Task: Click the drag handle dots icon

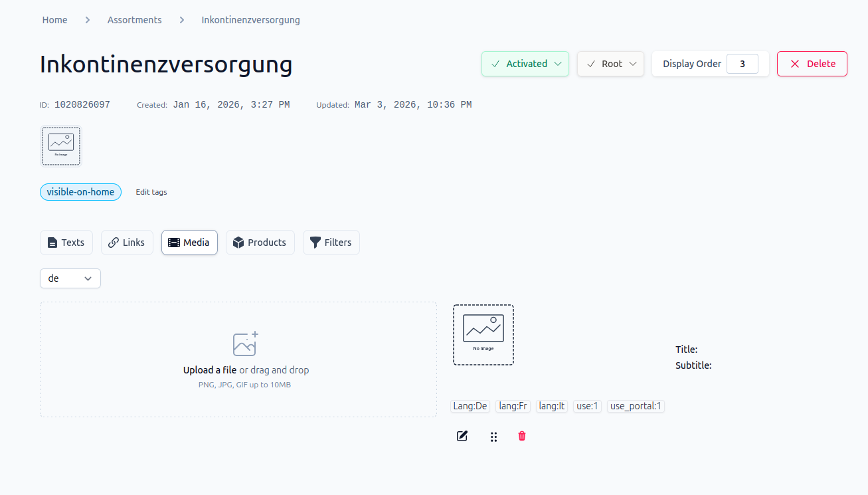Action: 493,437
